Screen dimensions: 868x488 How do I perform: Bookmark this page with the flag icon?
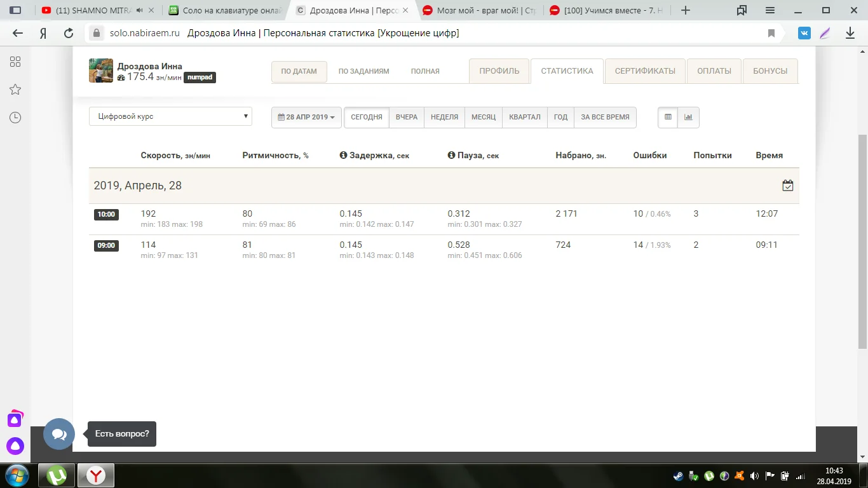771,34
